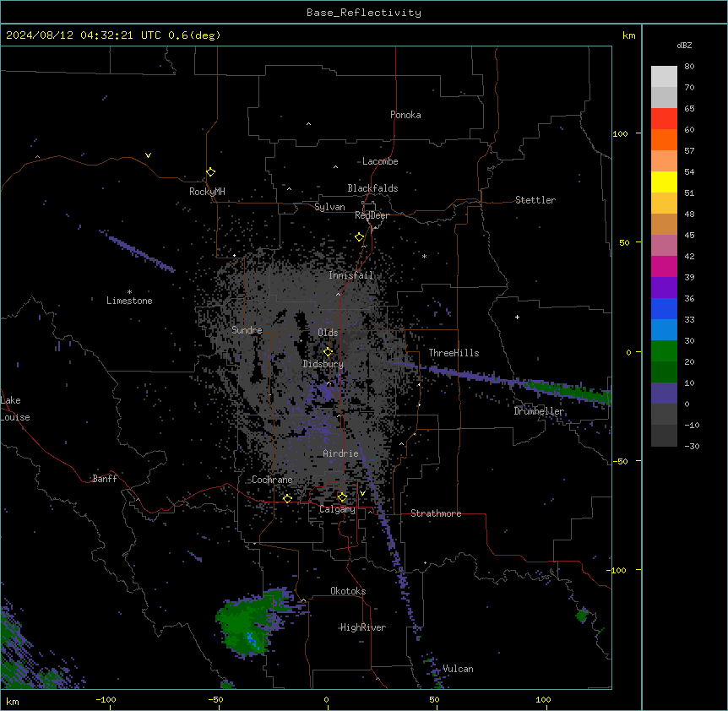728x711 pixels.
Task: Pick the green swatch between 30 and 20
Action: click(x=664, y=351)
